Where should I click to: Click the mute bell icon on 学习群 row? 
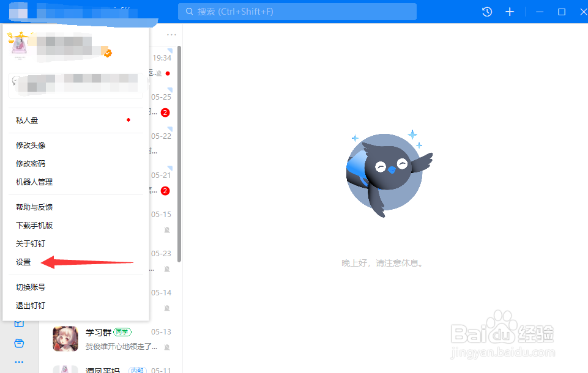(x=167, y=347)
